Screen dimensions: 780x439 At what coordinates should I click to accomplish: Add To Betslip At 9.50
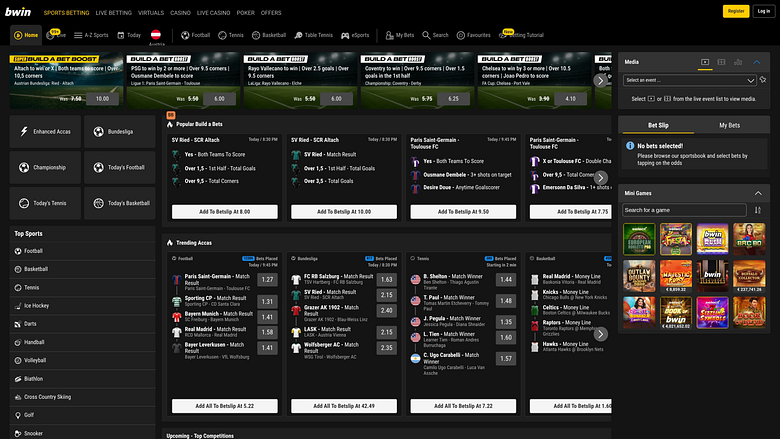(463, 212)
